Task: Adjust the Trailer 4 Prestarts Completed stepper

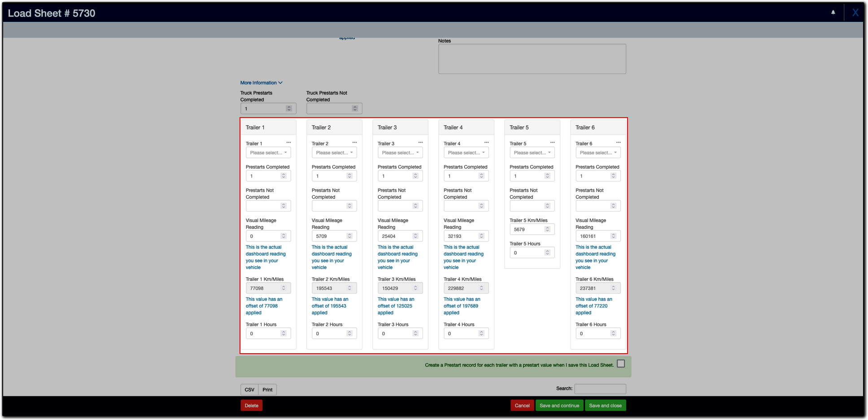Action: point(481,176)
